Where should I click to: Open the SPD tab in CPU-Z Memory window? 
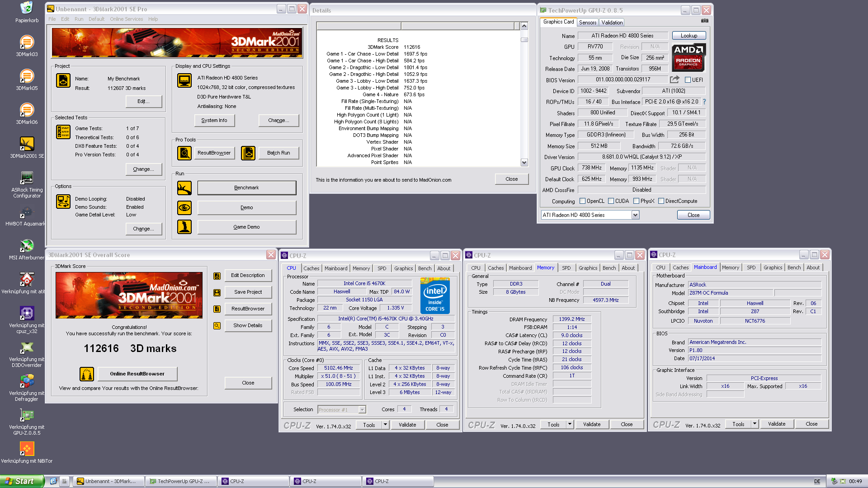[x=566, y=268]
